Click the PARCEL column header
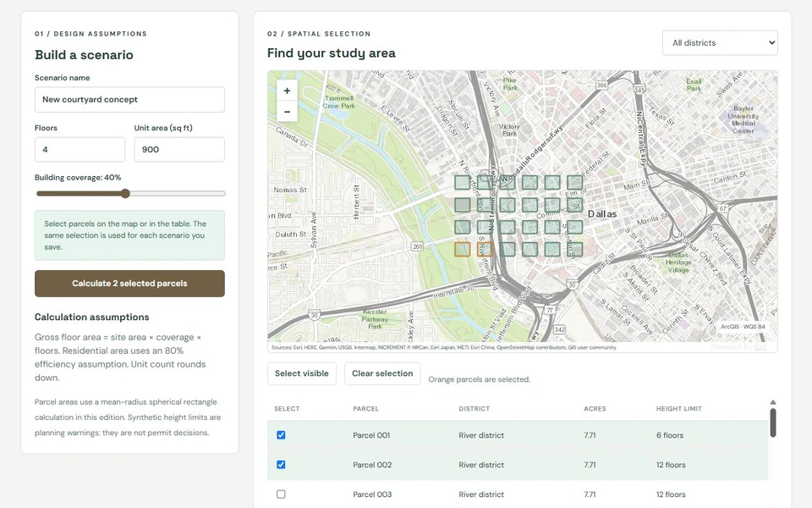This screenshot has height=508, width=812. point(365,408)
